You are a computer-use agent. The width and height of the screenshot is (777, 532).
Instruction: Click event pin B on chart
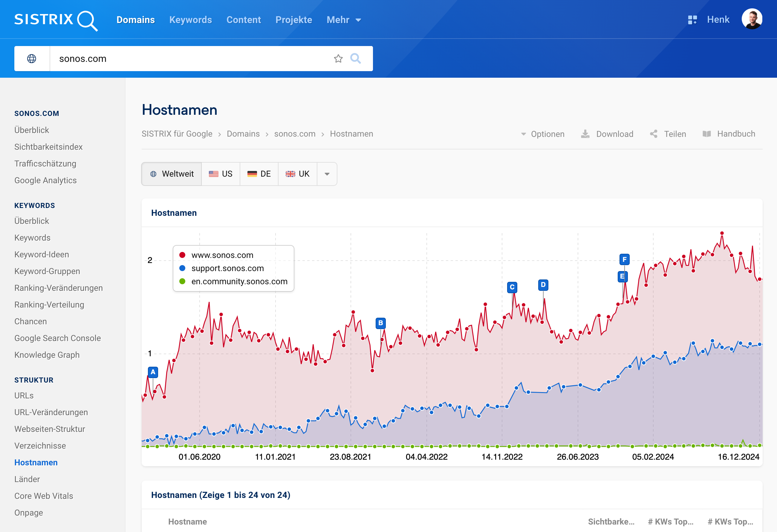coord(380,323)
